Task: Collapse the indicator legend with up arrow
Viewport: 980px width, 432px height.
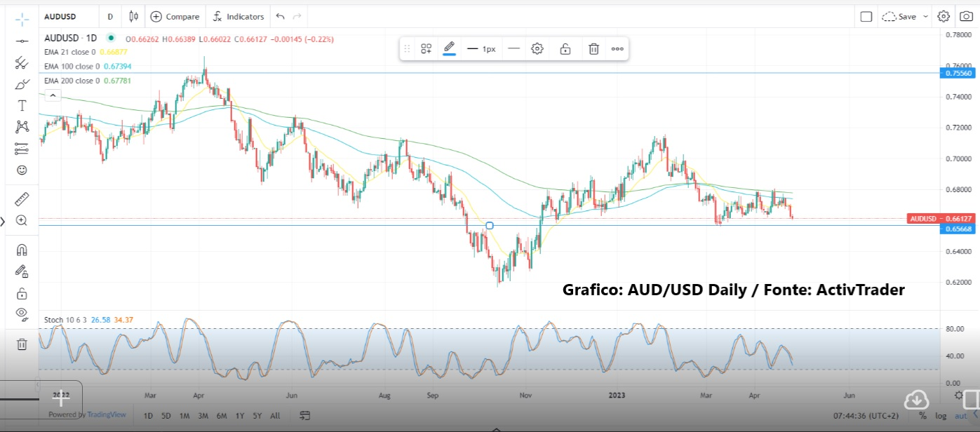Action: click(53, 95)
